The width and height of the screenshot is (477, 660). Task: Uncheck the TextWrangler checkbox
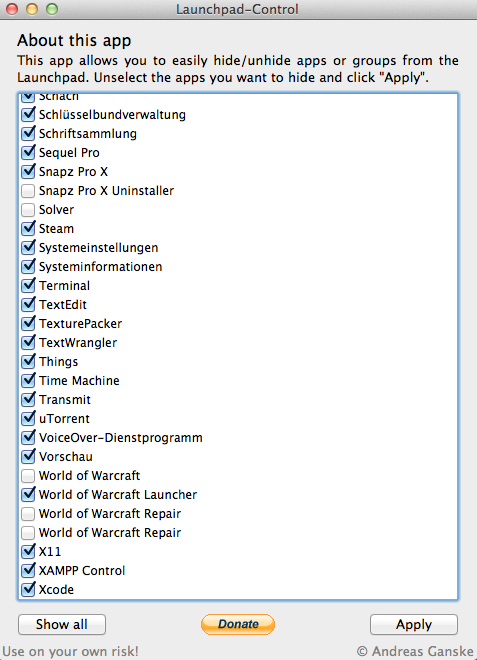[x=28, y=343]
